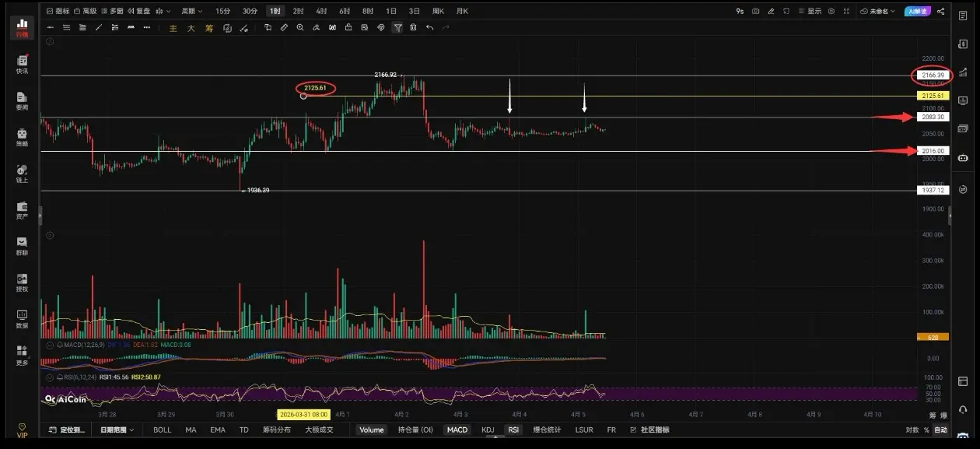Open the 链上 on-chain sidebar icon

coord(22,174)
